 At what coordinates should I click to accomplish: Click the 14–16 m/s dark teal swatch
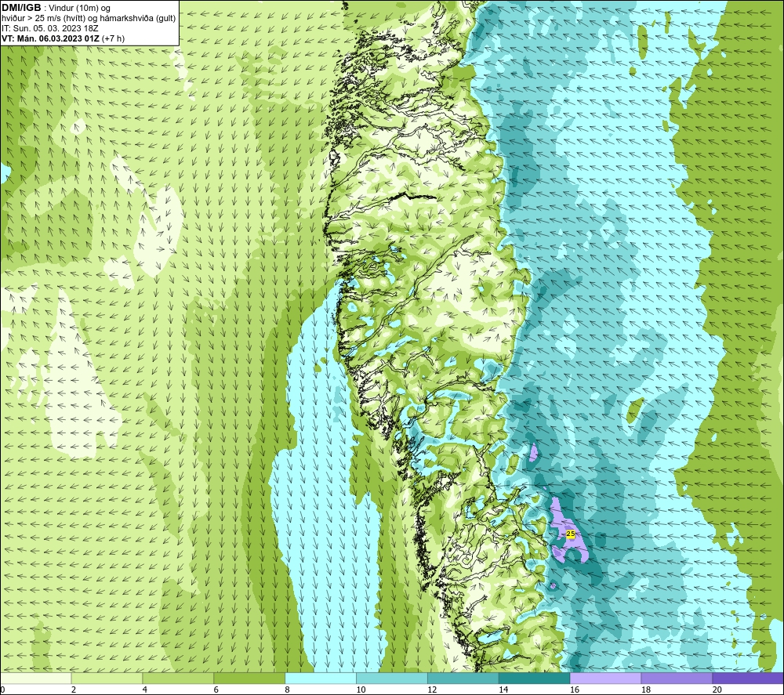pyautogui.click(x=534, y=679)
